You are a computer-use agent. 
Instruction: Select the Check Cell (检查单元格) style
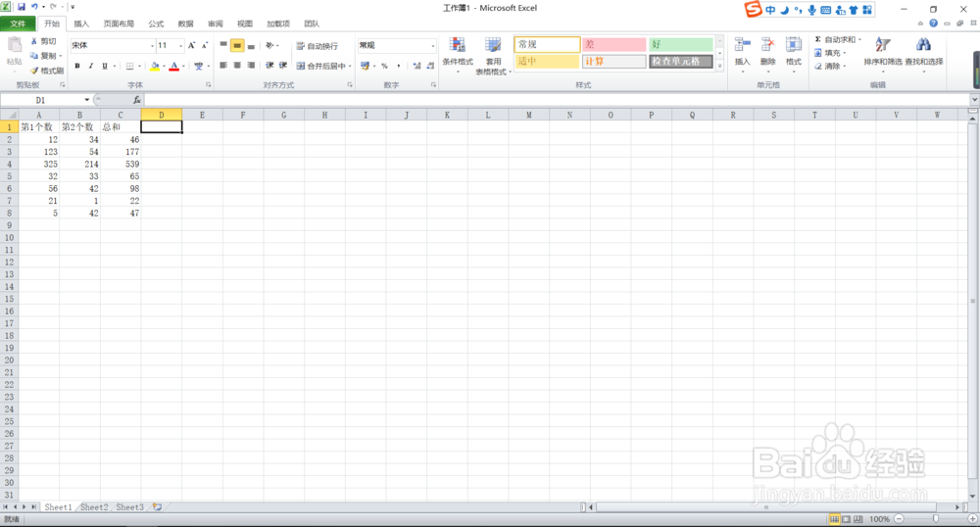coord(681,61)
